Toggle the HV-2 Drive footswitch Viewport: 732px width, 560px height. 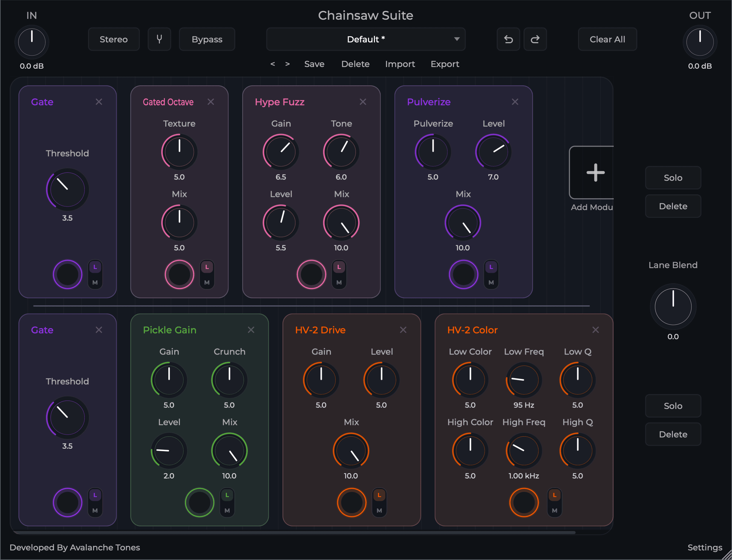351,502
